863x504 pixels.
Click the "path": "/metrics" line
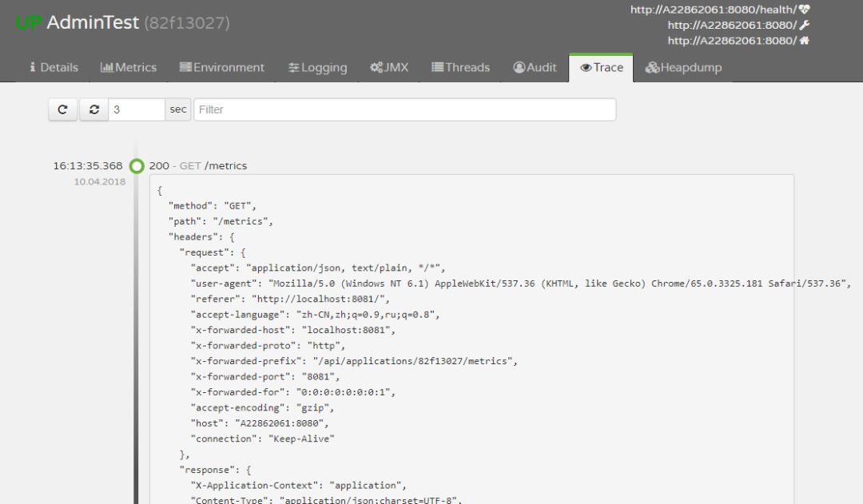pos(221,221)
